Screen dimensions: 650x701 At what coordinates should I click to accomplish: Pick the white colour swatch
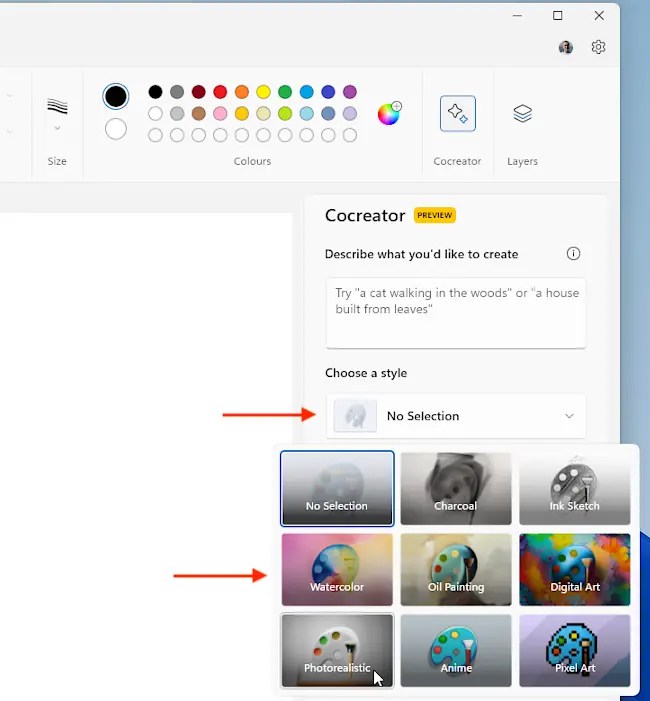click(x=155, y=114)
